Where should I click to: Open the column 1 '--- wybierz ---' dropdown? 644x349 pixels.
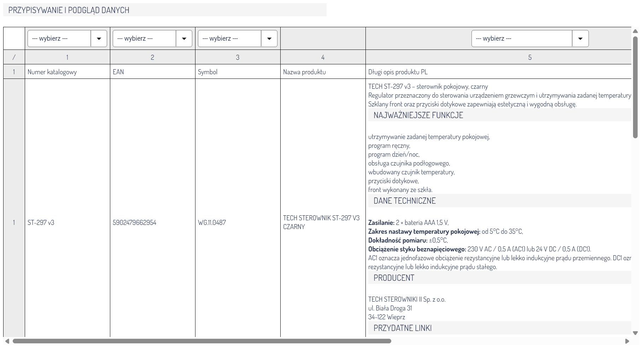pos(67,39)
